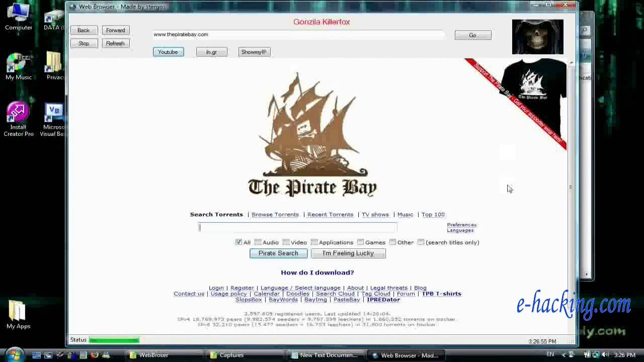Click the Go button next to the address bar
Viewport: 644px width, 362px height.
[473, 35]
